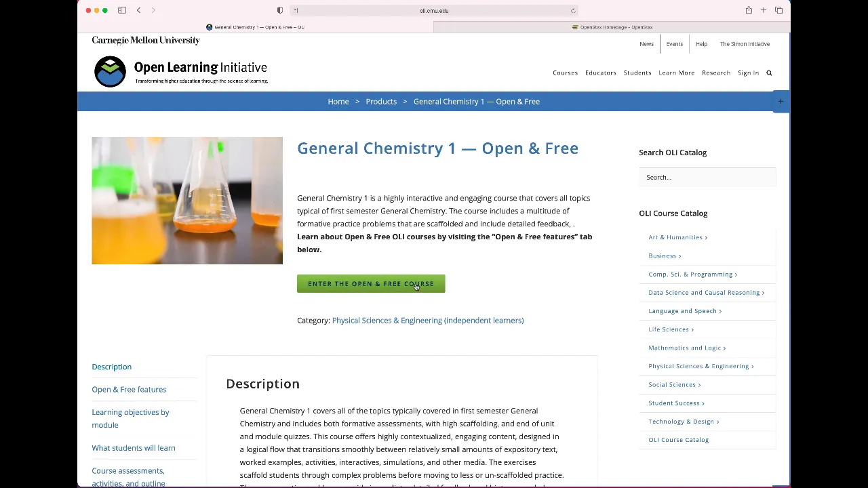Image resolution: width=868 pixels, height=488 pixels.
Task: Click the Open Learning Initiative logo
Action: point(181,71)
